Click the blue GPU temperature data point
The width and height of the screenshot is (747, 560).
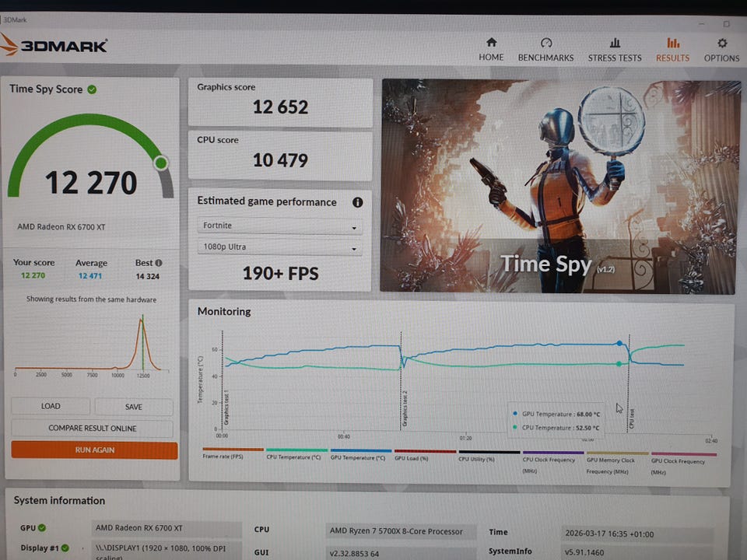(x=619, y=343)
